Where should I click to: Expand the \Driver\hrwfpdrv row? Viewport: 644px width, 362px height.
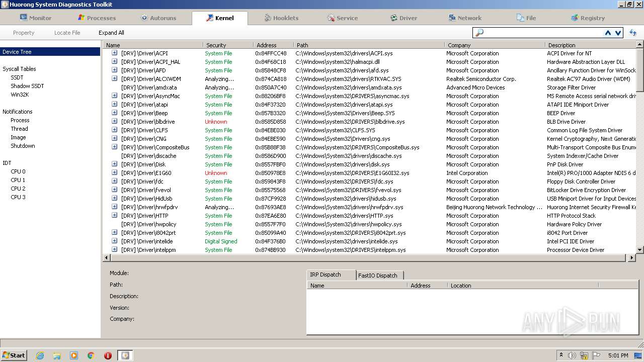click(x=115, y=207)
